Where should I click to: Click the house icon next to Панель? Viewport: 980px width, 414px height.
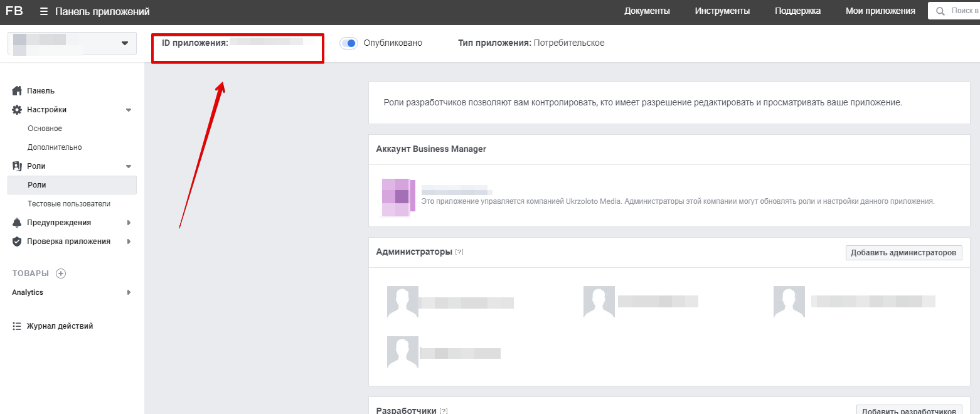(x=18, y=91)
